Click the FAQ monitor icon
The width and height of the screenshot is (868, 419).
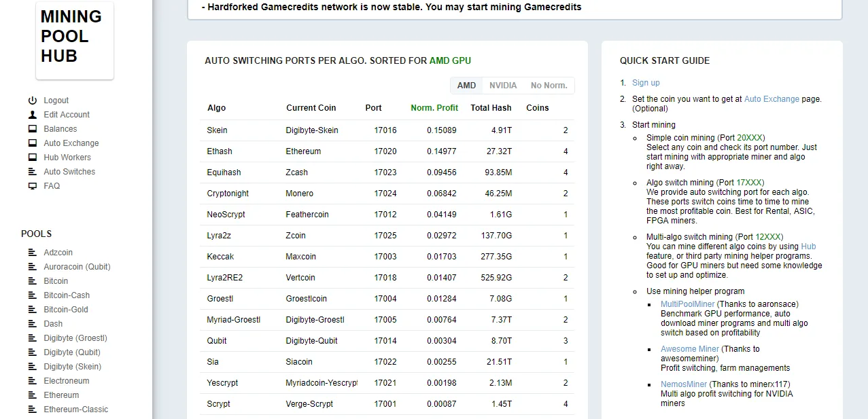point(33,186)
